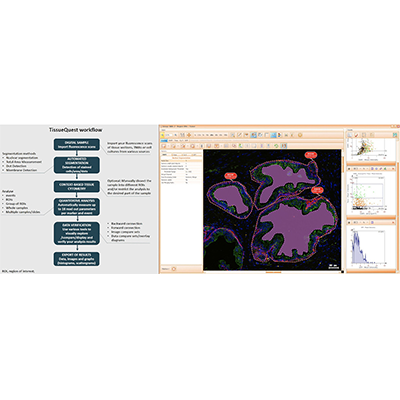
Task: Click the round orange icon ending top toolbar
Action: tap(300, 135)
